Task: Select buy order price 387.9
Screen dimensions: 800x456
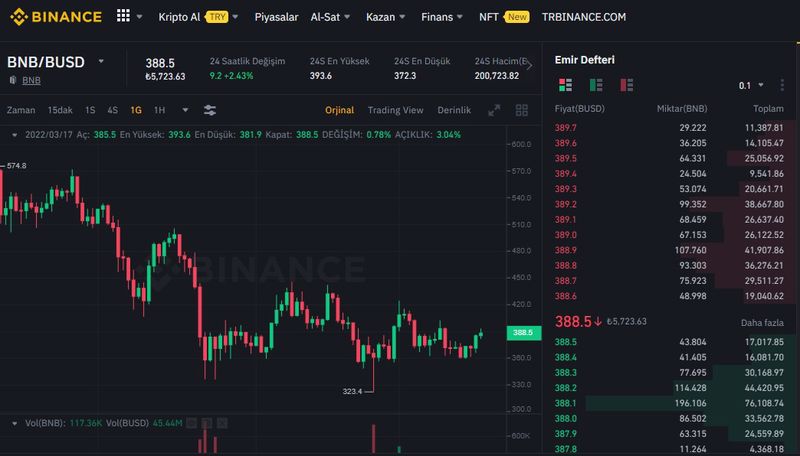Action: (x=566, y=434)
